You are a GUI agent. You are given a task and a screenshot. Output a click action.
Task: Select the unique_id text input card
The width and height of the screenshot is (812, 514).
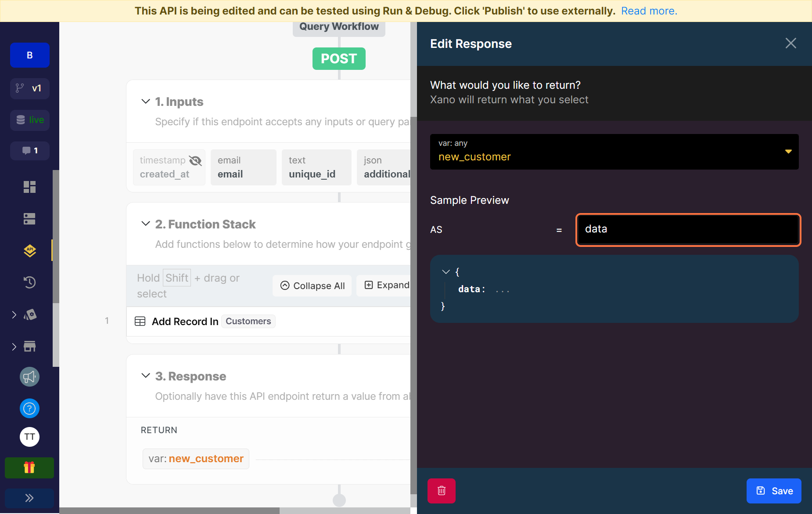point(316,167)
